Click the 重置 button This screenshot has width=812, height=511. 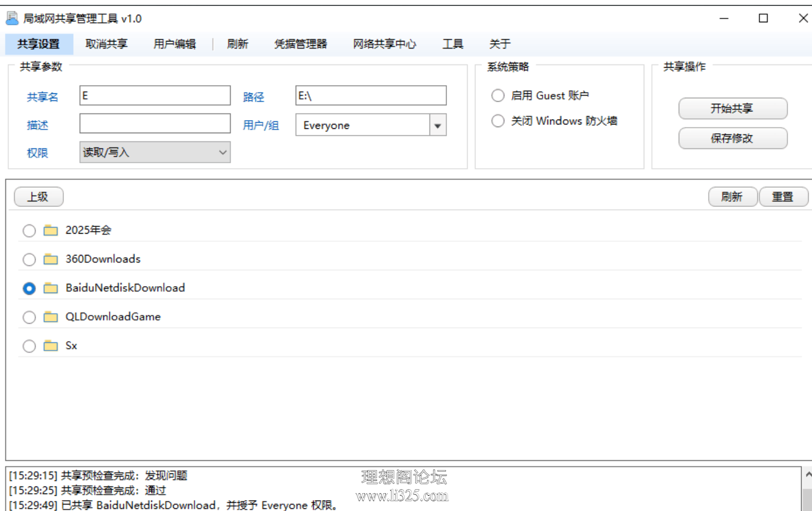784,197
